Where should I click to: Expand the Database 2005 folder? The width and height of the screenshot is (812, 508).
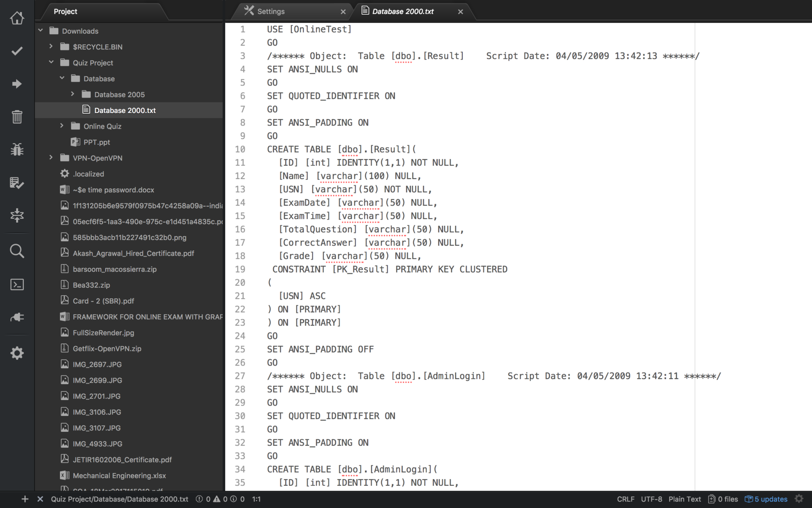(x=71, y=94)
